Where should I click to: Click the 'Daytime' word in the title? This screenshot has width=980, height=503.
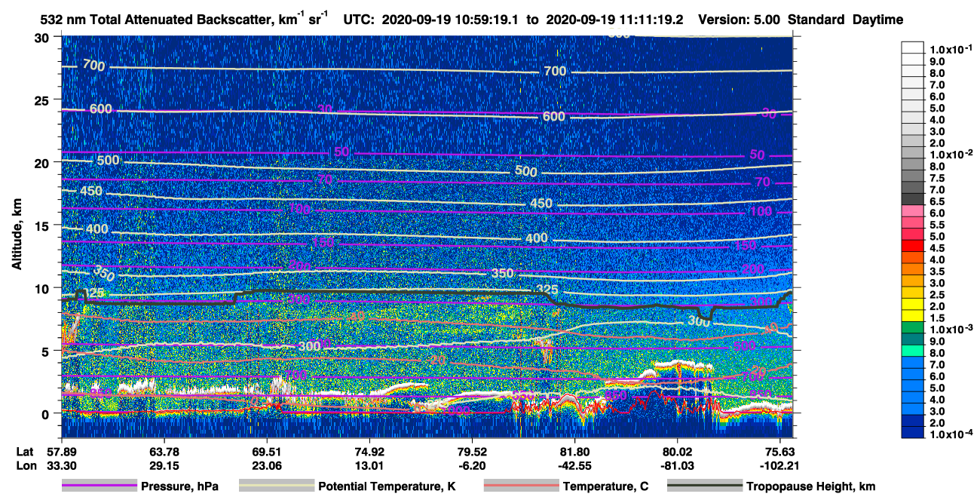pos(879,20)
